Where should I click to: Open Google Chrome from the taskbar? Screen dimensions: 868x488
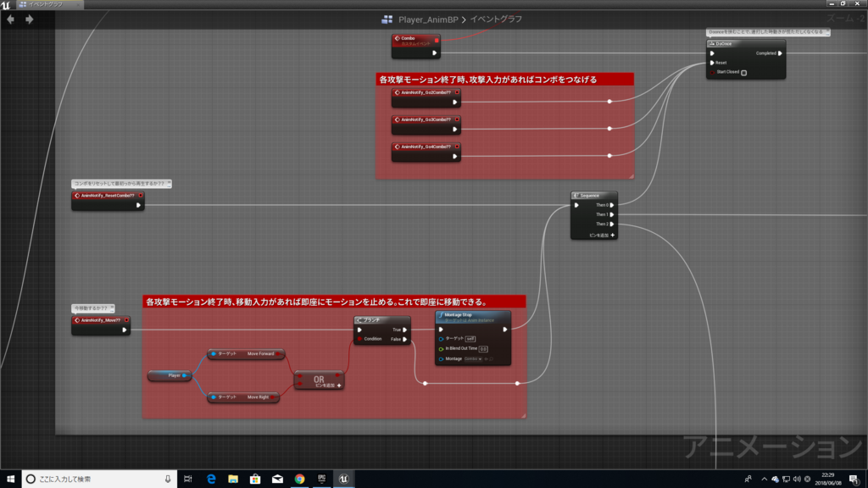pyautogui.click(x=299, y=480)
